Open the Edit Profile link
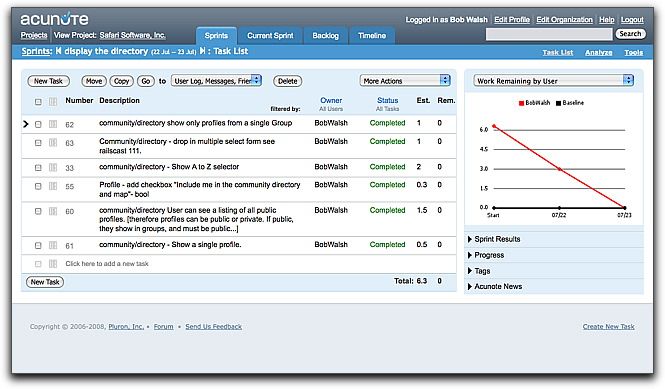Viewport: 665px width, 389px height. (x=512, y=20)
